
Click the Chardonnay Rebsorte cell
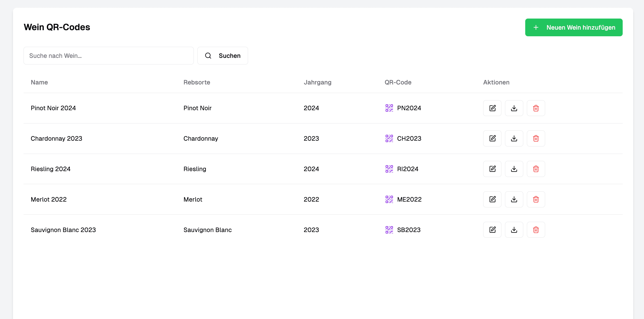[201, 138]
